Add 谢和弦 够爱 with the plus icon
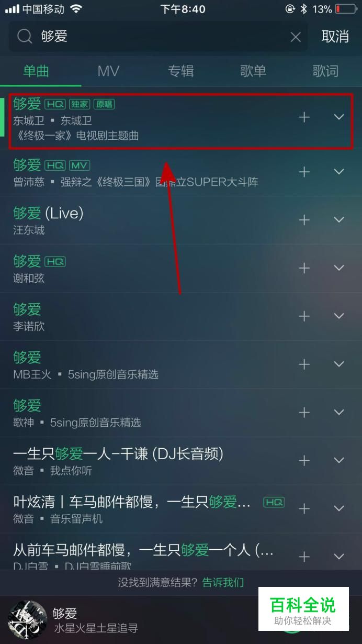Image resolution: width=362 pixels, height=644 pixels. click(304, 268)
